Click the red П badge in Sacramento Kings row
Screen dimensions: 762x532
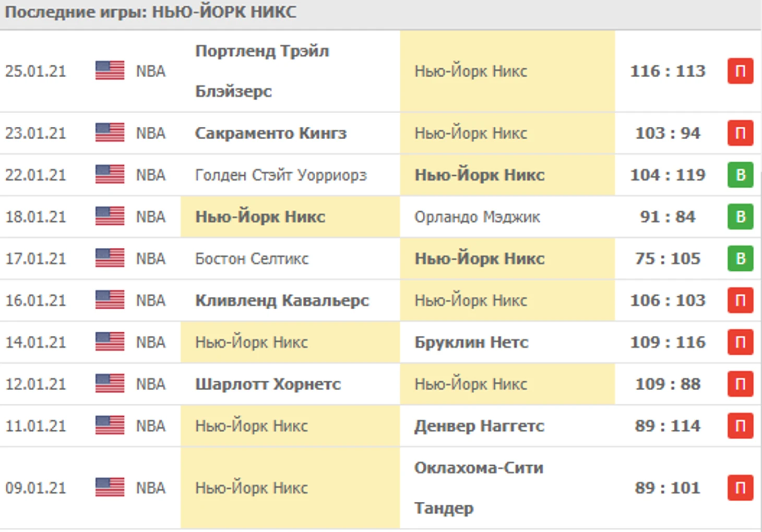[x=740, y=134]
